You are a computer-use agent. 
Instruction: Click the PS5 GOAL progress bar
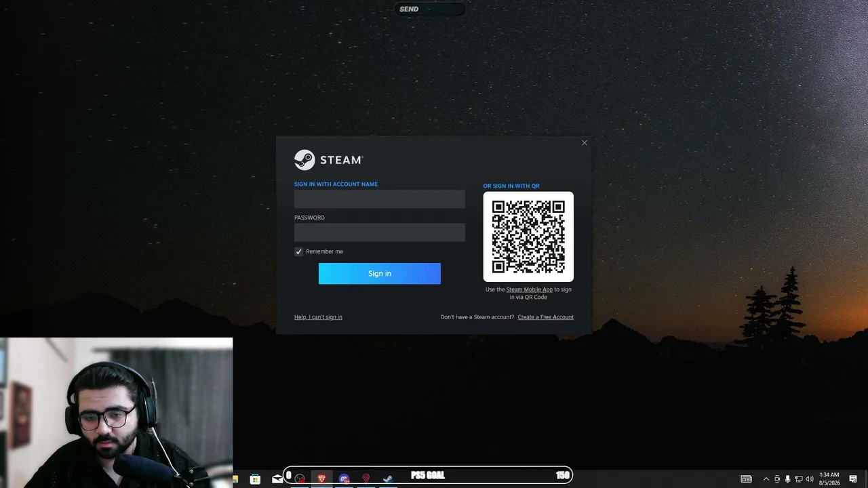click(x=428, y=475)
